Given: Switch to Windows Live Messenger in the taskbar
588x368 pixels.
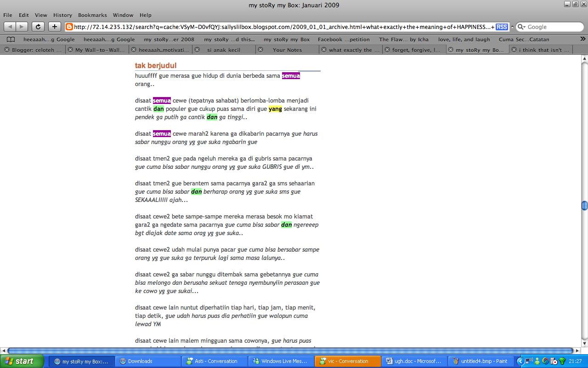Looking at the screenshot, I should [281, 361].
